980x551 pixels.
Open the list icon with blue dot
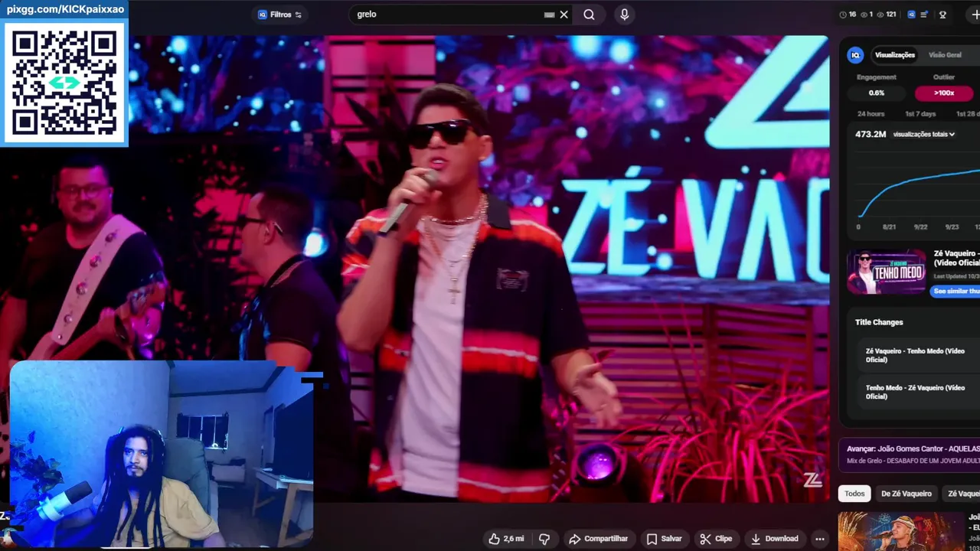point(924,15)
